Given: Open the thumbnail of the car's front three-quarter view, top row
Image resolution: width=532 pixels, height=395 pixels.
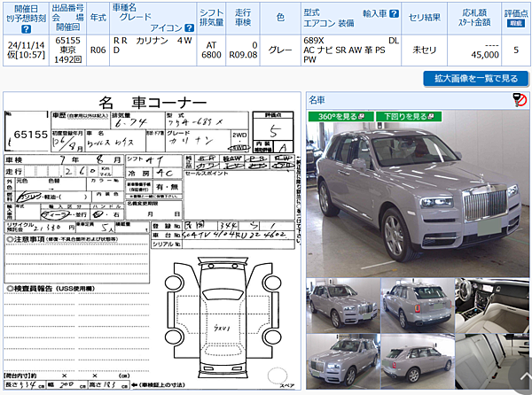Looking at the screenshot, I should click(343, 306).
